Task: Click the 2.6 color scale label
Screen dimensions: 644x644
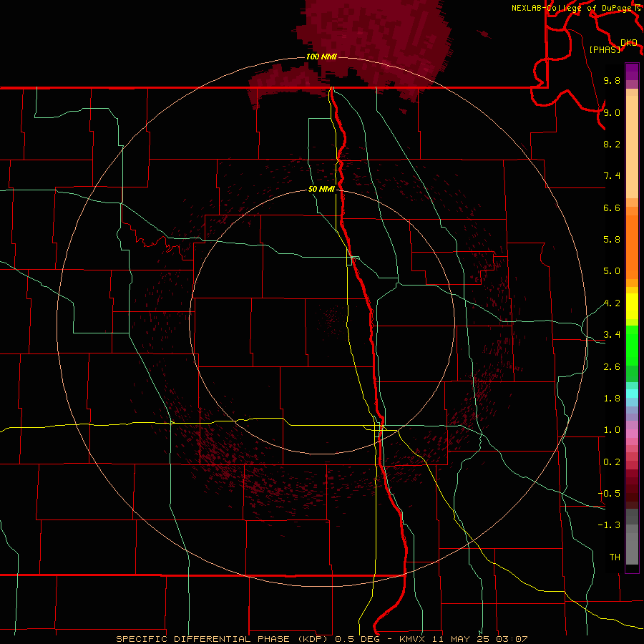Action: tap(612, 367)
